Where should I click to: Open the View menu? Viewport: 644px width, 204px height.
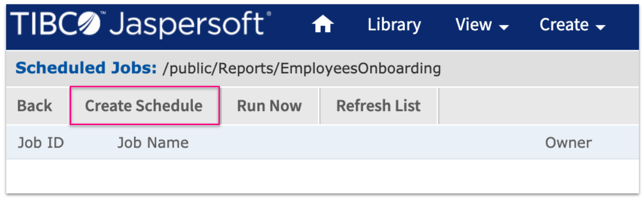482,25
